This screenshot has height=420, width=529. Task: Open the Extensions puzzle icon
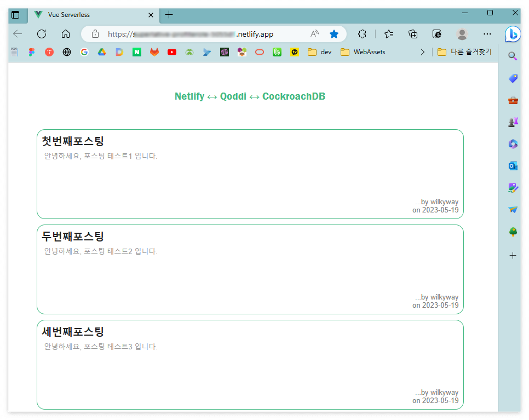point(362,34)
